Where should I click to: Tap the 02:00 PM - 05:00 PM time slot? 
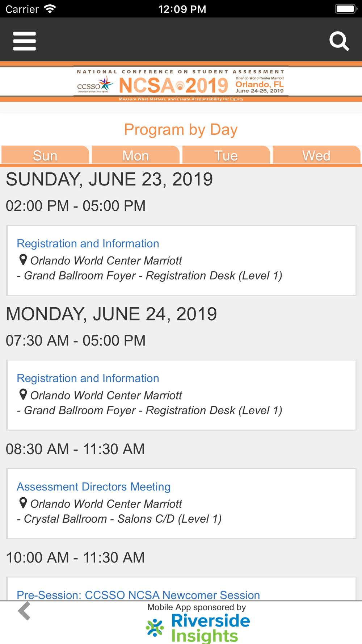pos(76,206)
